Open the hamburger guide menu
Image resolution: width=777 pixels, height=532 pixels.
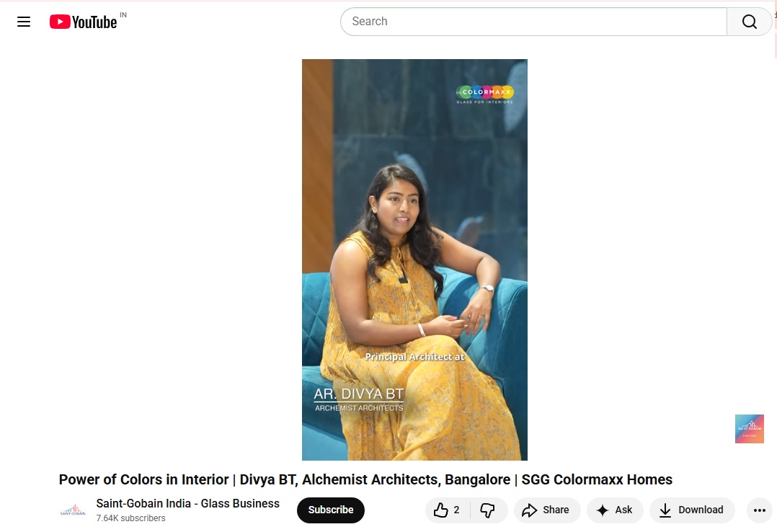point(24,22)
